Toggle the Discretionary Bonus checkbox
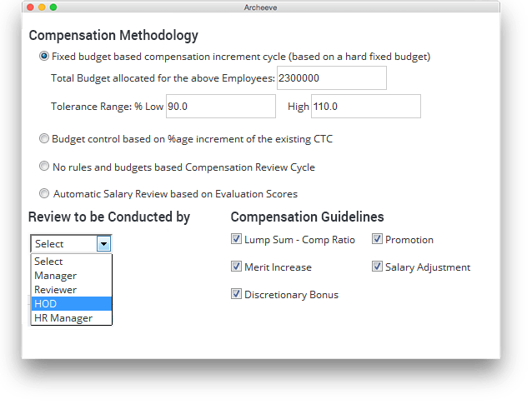The width and height of the screenshot is (532, 404). (236, 294)
